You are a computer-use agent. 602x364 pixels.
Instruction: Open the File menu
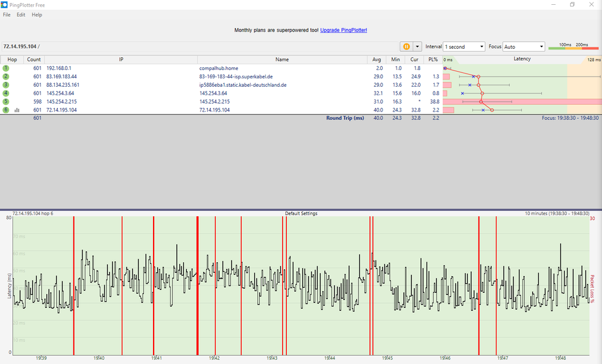pyautogui.click(x=7, y=14)
